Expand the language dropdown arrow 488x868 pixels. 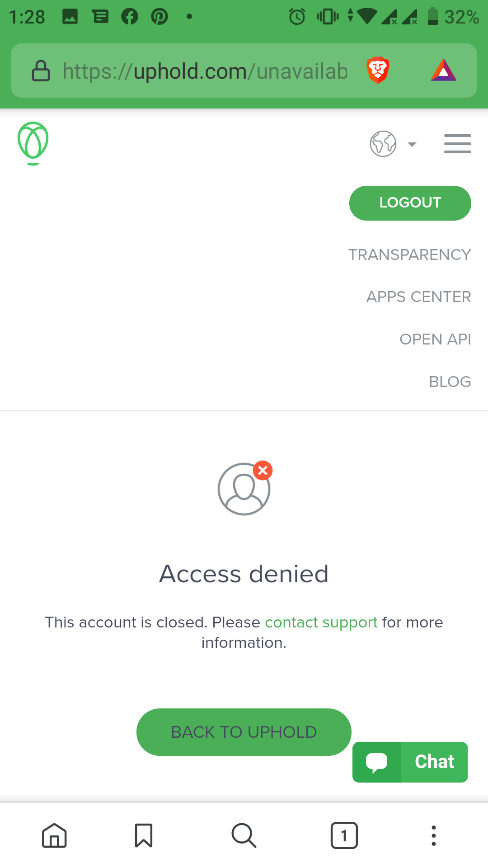point(412,144)
